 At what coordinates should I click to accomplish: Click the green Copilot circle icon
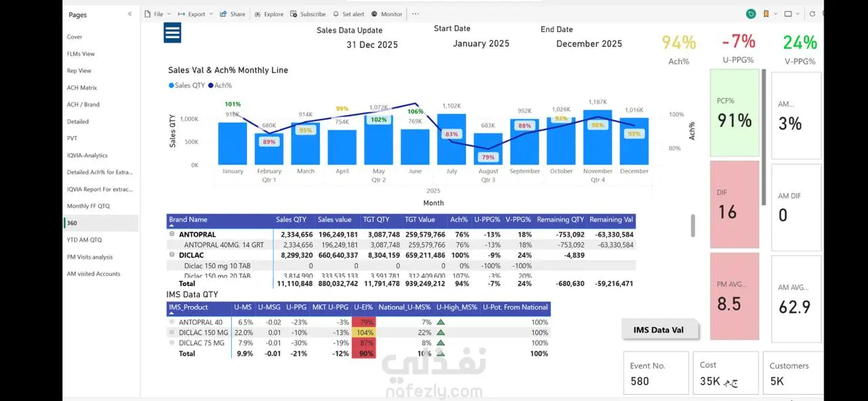click(x=751, y=14)
